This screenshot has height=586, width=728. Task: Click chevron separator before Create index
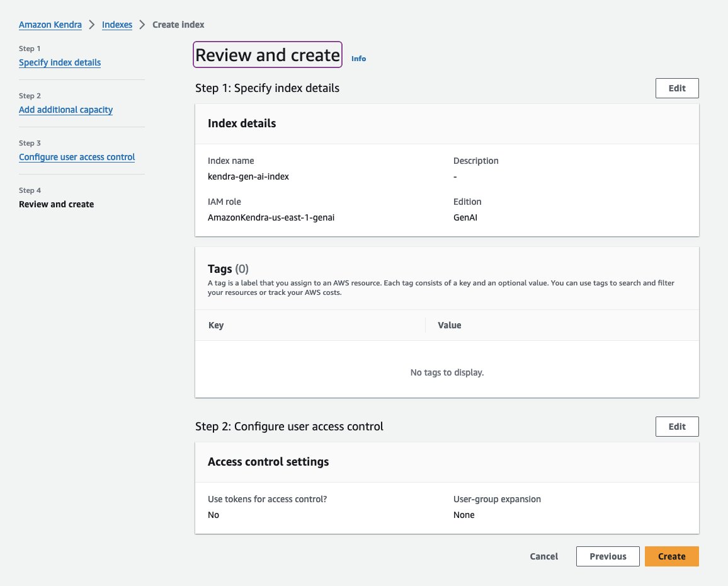click(142, 25)
